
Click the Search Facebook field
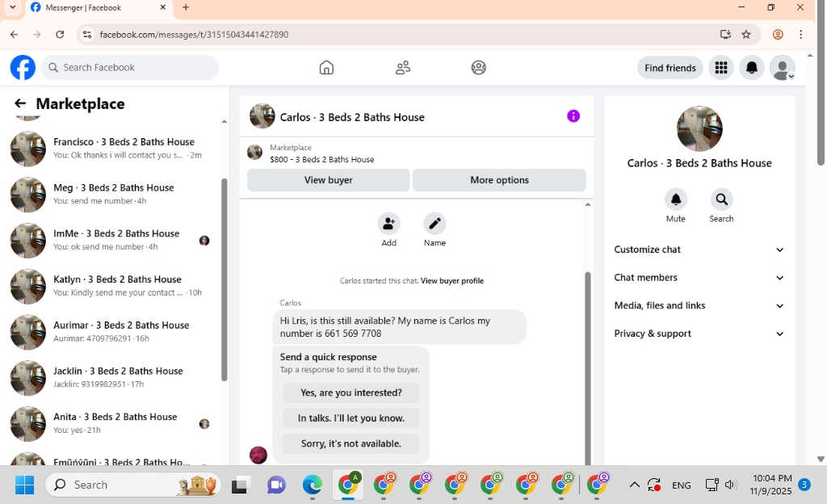[x=130, y=68]
